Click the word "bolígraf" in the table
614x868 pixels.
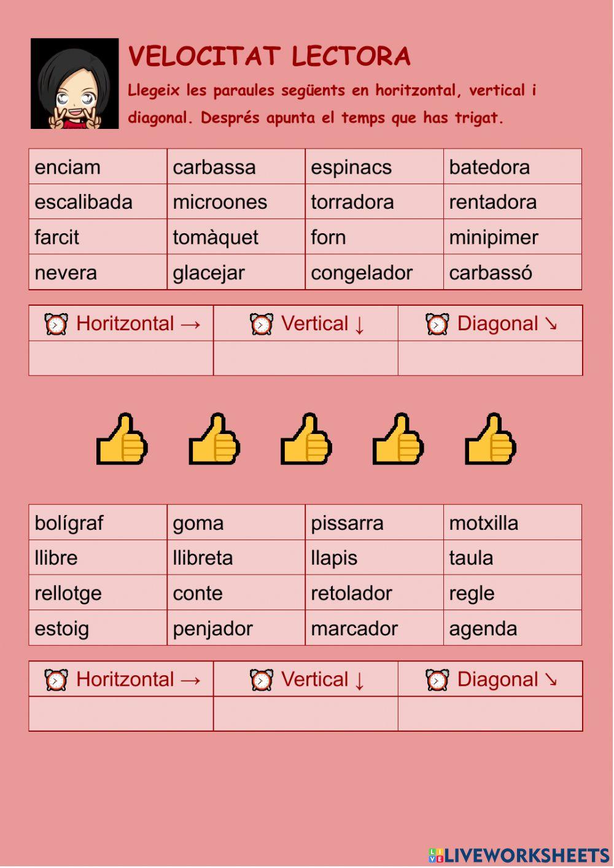click(69, 523)
